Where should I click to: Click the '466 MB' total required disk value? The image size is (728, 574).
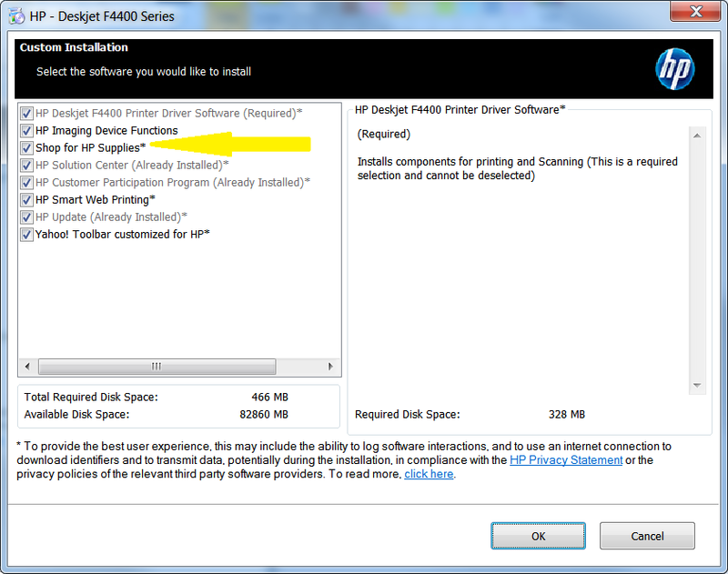pyautogui.click(x=269, y=398)
